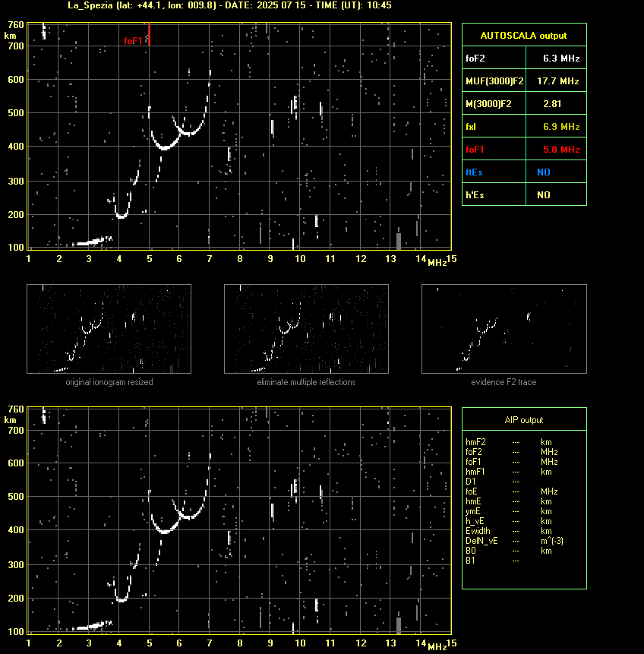Click the foF2 row in AIP output
The width and height of the screenshot is (644, 654).
[x=512, y=452]
